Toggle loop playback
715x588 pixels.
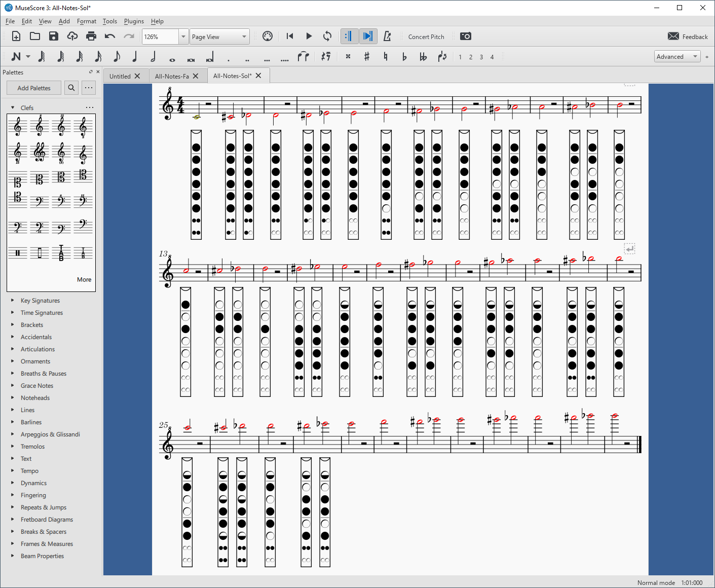[327, 36]
